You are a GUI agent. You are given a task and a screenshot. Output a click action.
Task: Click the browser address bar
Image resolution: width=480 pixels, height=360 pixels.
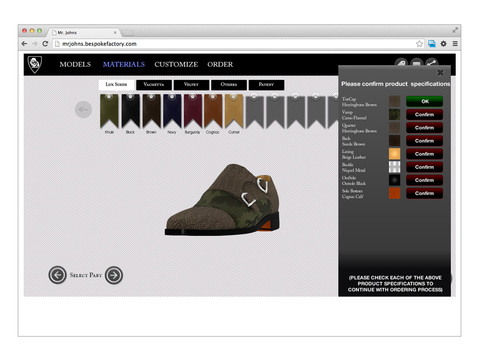point(233,44)
